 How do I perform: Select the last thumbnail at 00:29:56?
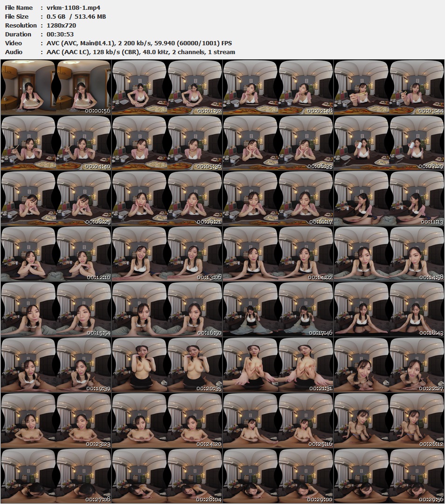pos(389,476)
